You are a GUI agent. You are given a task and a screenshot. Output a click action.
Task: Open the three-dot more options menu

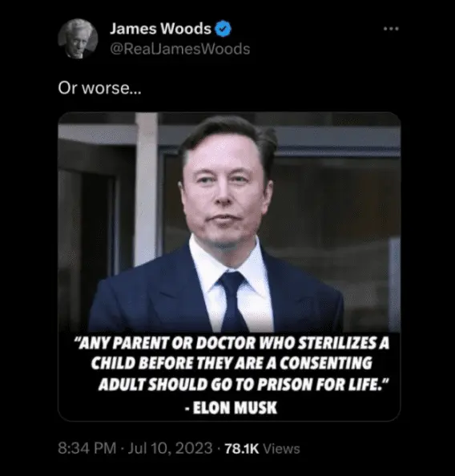(391, 29)
